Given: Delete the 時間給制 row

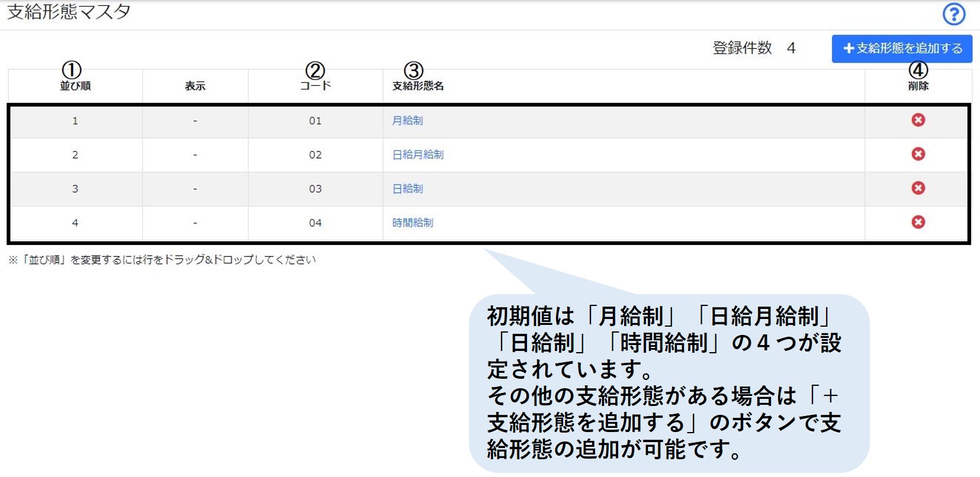Looking at the screenshot, I should click(918, 222).
